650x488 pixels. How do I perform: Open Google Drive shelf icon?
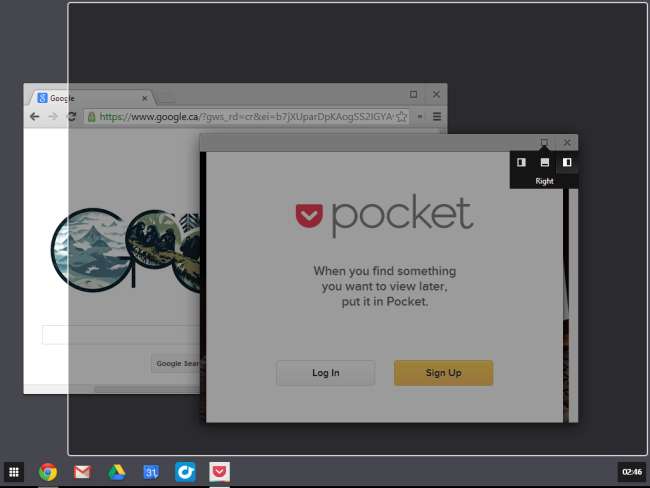[x=116, y=472]
